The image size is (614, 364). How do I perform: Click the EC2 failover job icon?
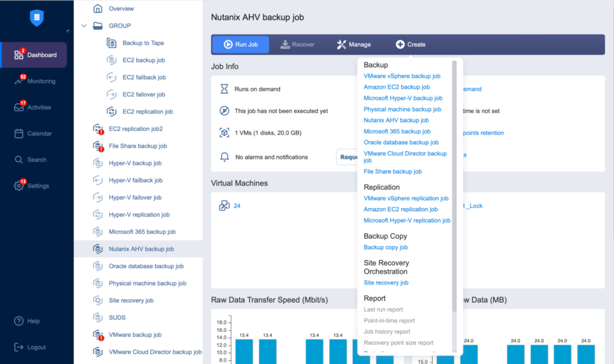pos(111,94)
